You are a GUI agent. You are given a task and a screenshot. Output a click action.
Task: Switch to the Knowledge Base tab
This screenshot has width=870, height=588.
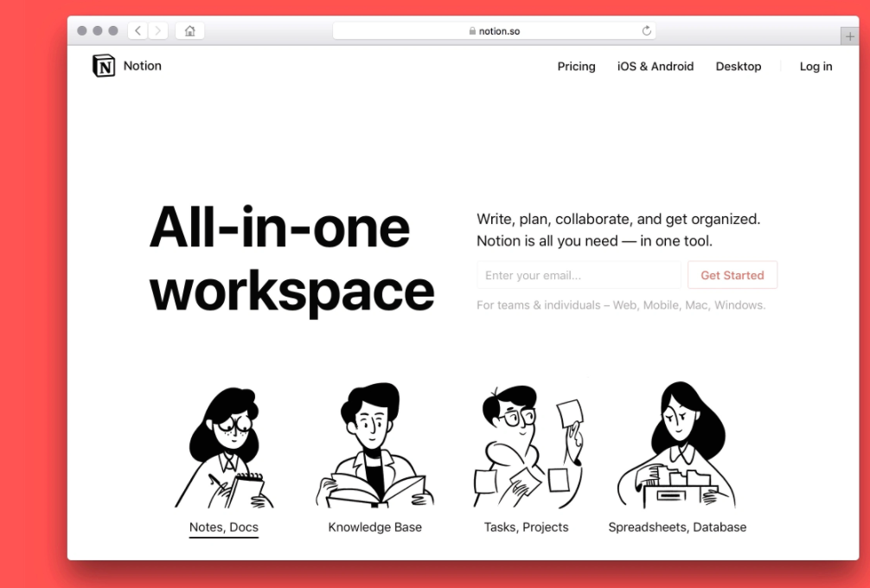pyautogui.click(x=375, y=527)
